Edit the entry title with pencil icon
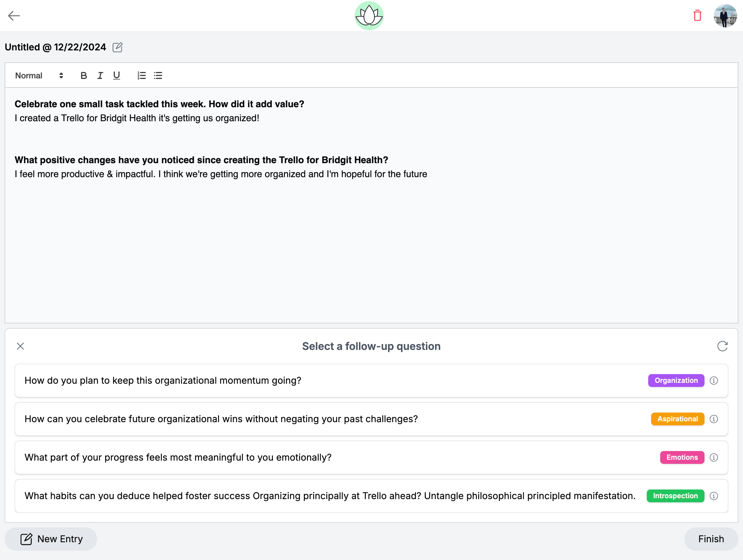This screenshot has height=560, width=743. (x=118, y=47)
